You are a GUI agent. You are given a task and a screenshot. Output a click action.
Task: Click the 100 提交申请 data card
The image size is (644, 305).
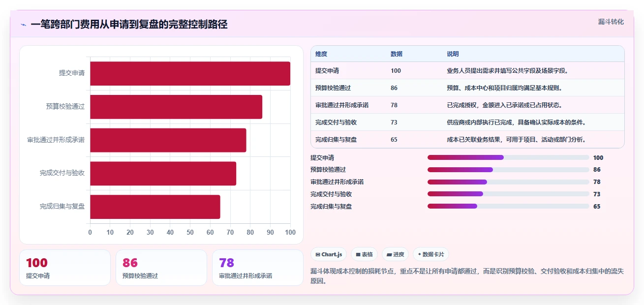tap(65, 268)
